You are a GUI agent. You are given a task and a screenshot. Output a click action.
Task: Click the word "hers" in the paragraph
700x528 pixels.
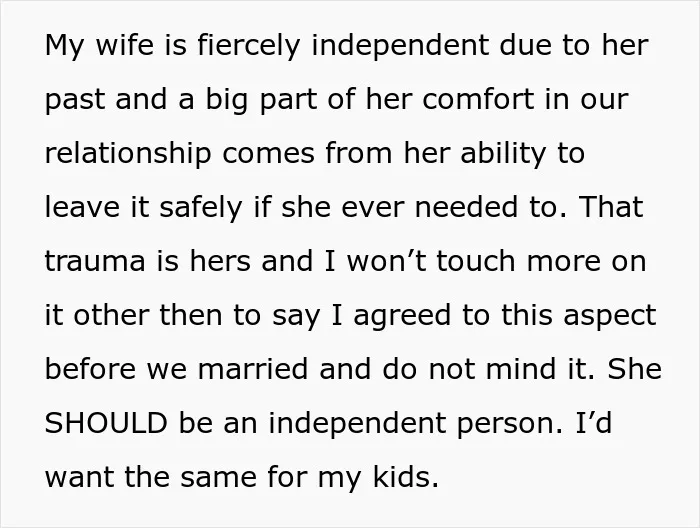220,261
